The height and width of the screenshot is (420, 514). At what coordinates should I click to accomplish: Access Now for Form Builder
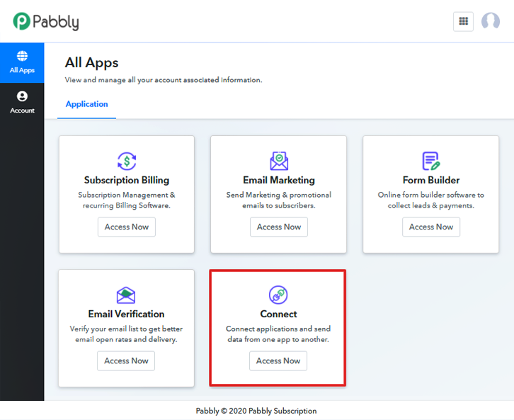click(431, 227)
